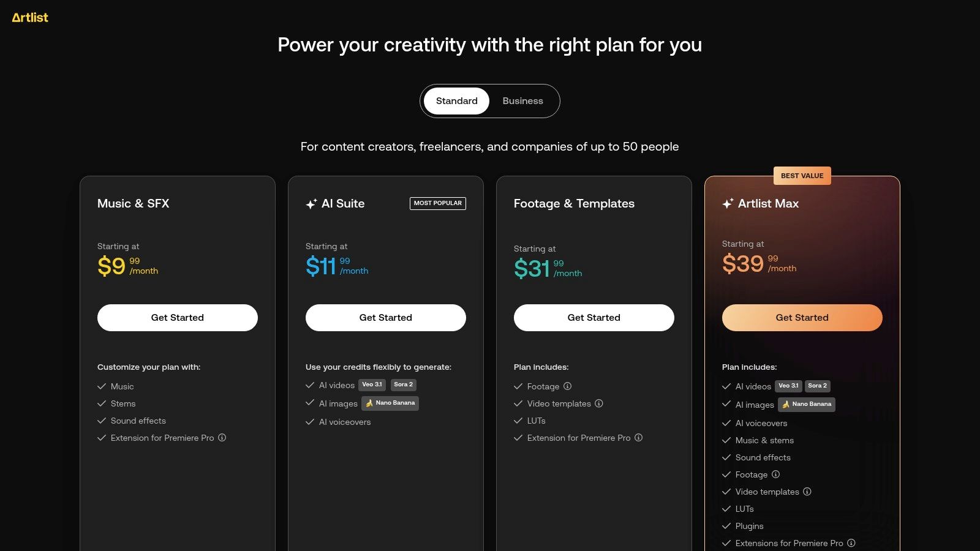Switch to the Business plans toggle

[x=522, y=101]
